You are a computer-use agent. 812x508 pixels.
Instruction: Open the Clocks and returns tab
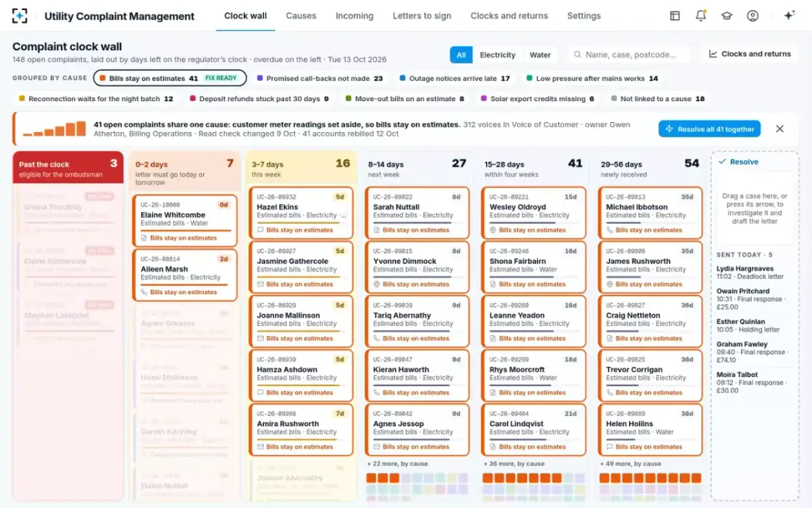(x=510, y=16)
